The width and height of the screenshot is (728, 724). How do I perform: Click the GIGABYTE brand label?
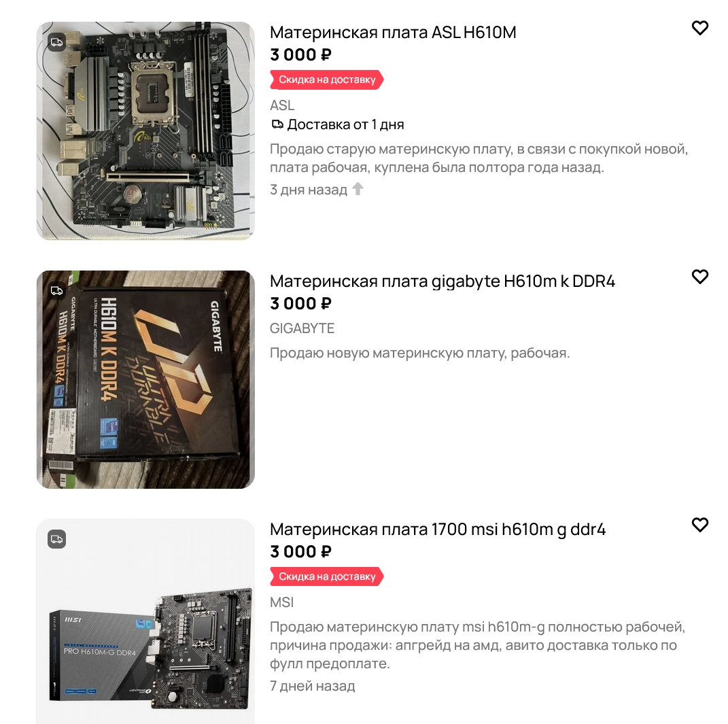click(x=302, y=328)
